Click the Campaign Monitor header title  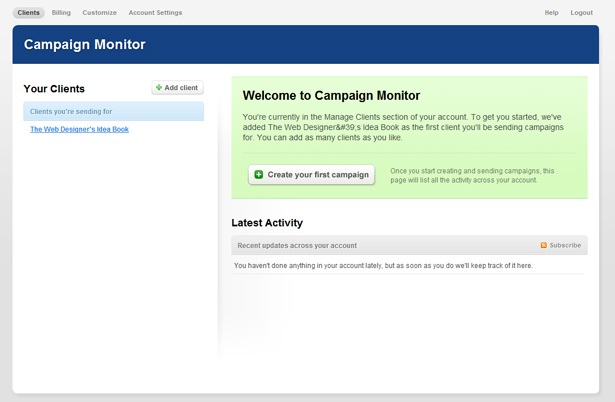(84, 44)
